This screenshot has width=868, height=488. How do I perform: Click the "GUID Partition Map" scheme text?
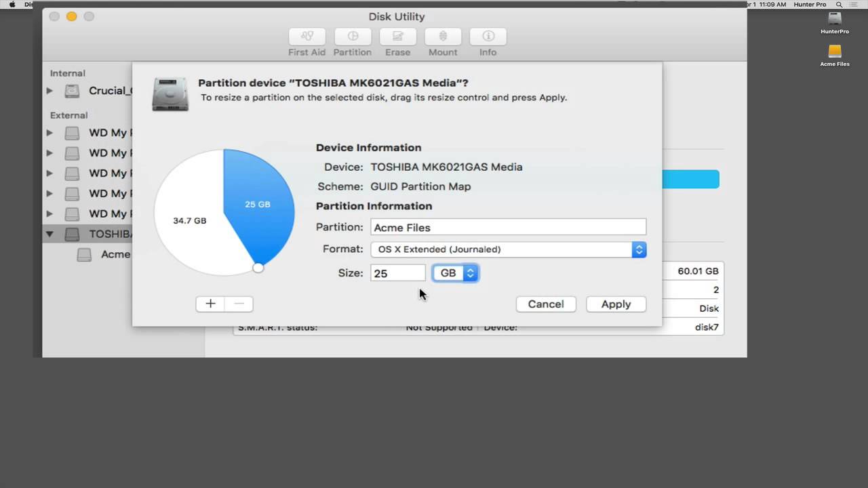tap(420, 186)
